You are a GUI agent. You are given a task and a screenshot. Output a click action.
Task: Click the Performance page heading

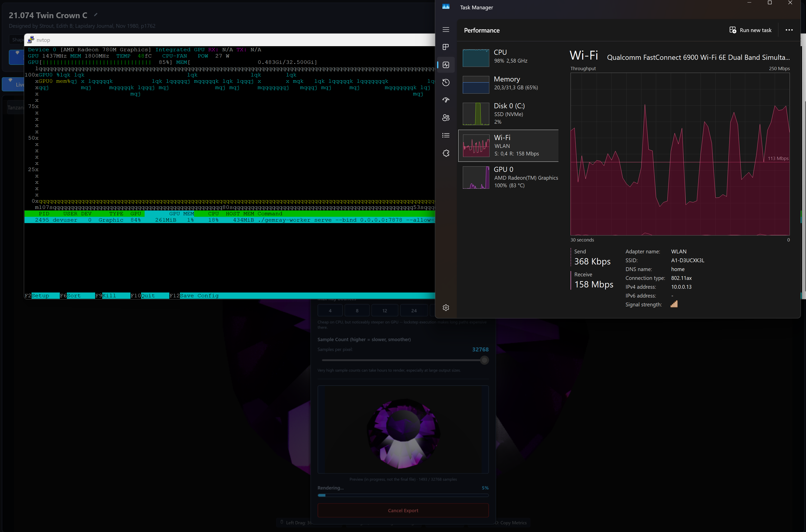tap(482, 30)
